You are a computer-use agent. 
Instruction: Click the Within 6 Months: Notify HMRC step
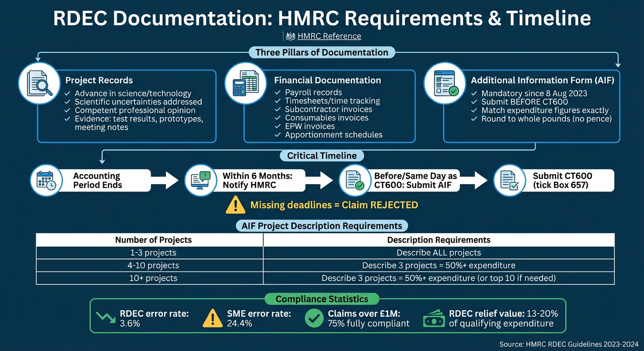click(260, 181)
